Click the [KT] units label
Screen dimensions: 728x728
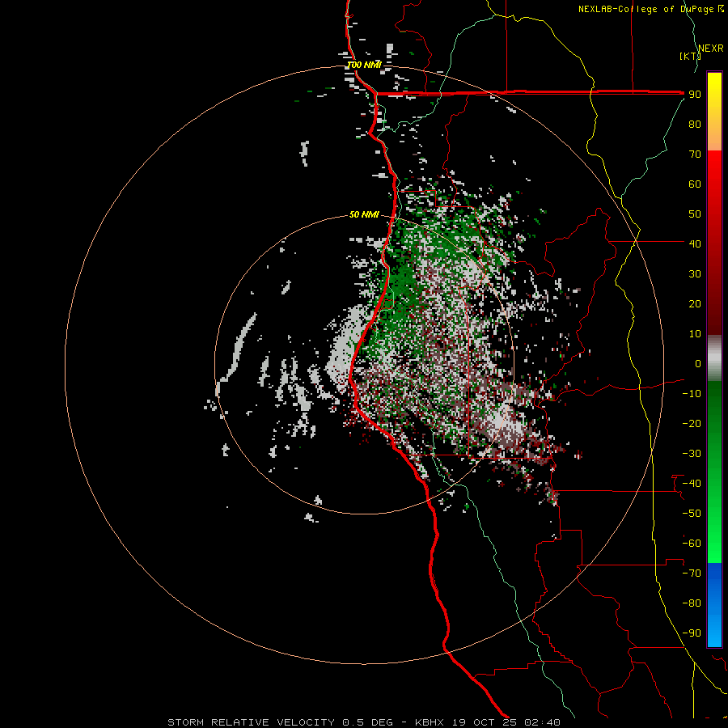pyautogui.click(x=690, y=56)
